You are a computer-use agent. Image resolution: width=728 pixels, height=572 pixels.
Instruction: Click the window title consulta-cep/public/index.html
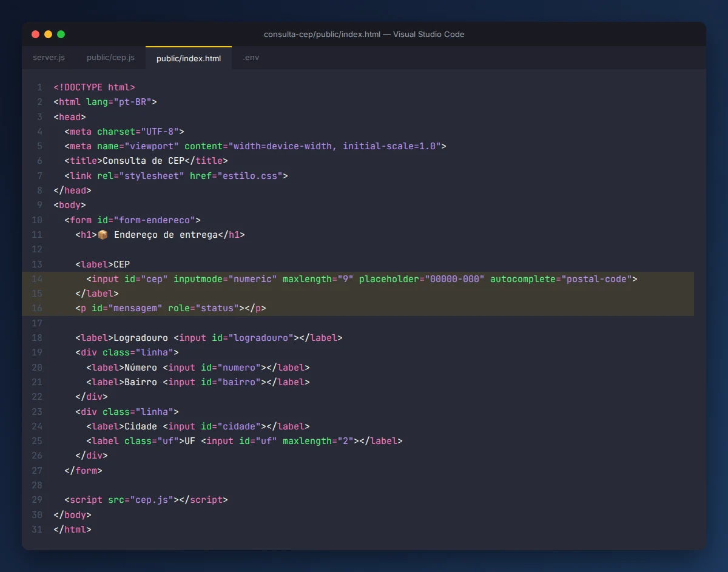(322, 35)
